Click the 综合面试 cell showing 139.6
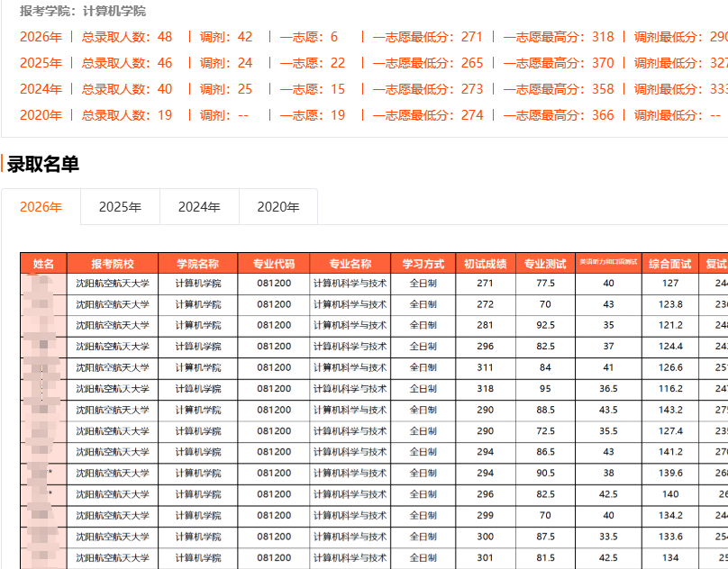The height and width of the screenshot is (569, 728). pyautogui.click(x=670, y=474)
